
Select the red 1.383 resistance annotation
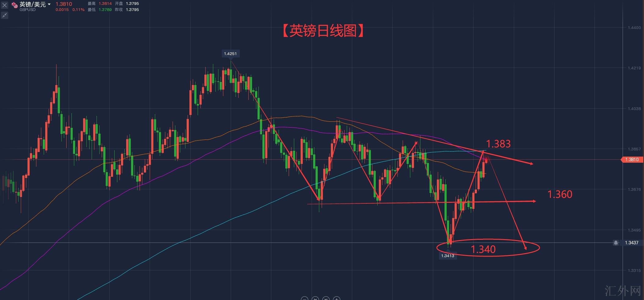coord(498,144)
